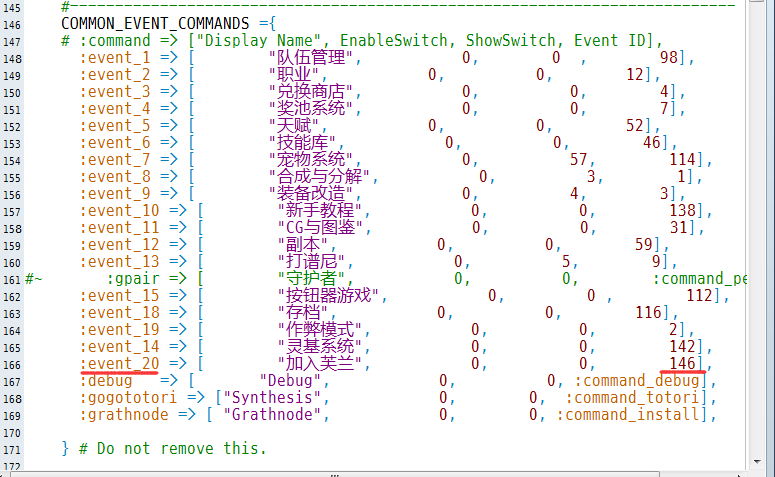
Task: Click the underlined event ID 146
Action: pyautogui.click(x=682, y=364)
